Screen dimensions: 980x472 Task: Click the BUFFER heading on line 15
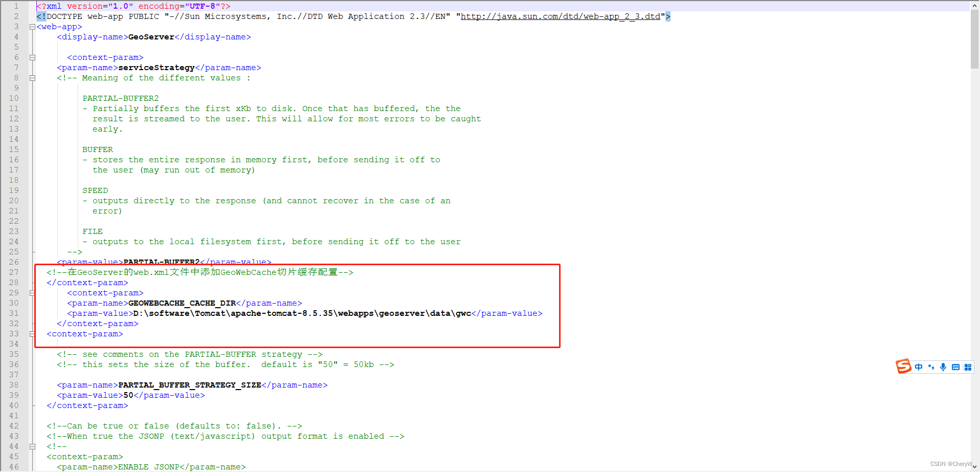pos(98,149)
